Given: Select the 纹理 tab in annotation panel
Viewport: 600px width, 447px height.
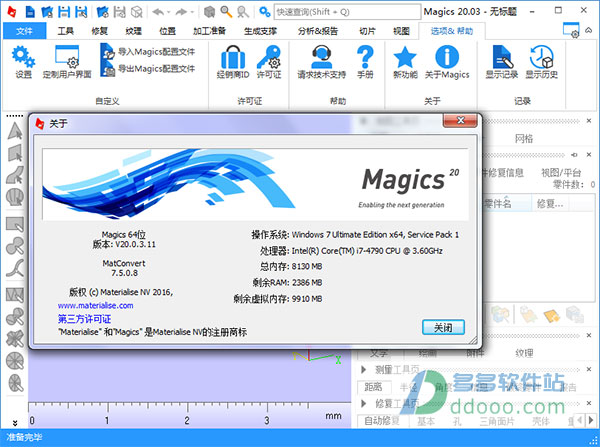Looking at the screenshot, I should tap(524, 353).
